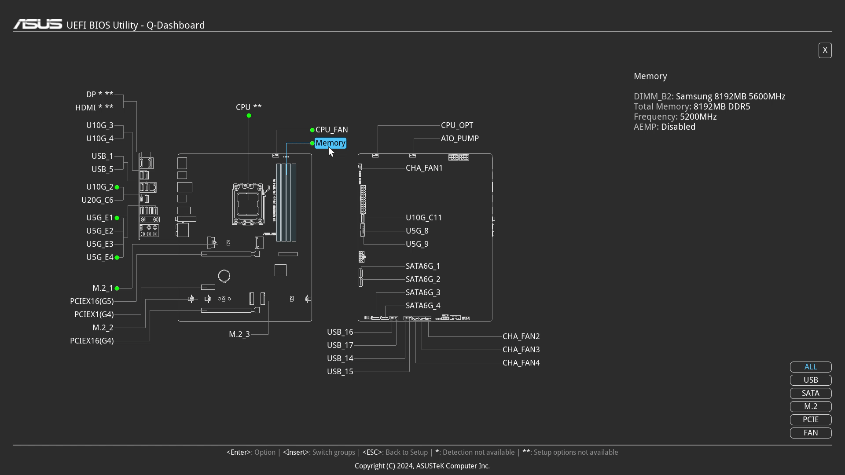Click the CPU_FAN header label

pos(331,130)
